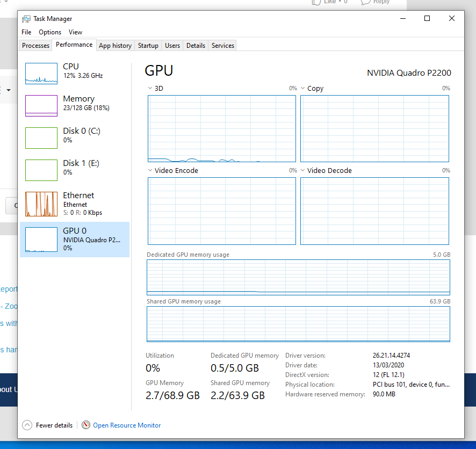Open the 3D graph type dropdown

[150, 88]
